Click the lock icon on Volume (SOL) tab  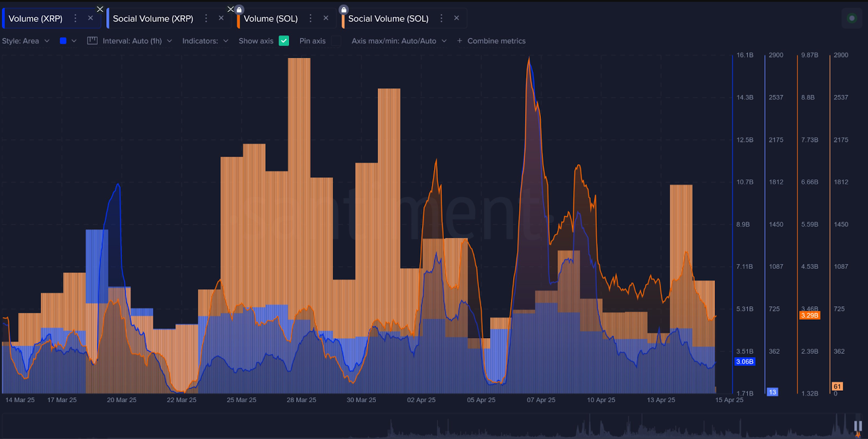click(x=239, y=10)
